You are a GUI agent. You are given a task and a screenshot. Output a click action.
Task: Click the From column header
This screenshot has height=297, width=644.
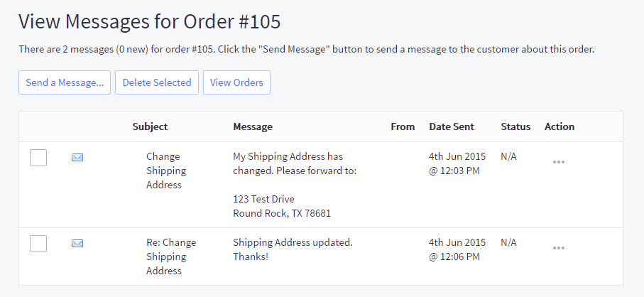pos(403,126)
